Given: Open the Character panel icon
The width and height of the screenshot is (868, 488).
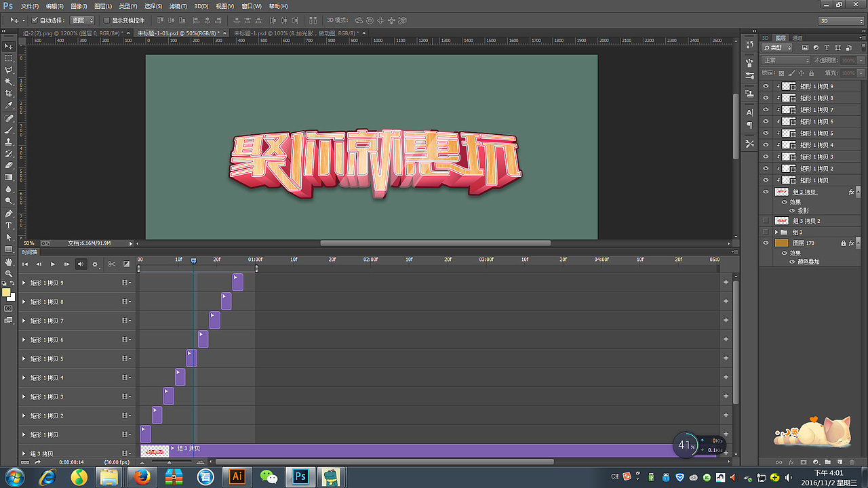Looking at the screenshot, I should [749, 113].
